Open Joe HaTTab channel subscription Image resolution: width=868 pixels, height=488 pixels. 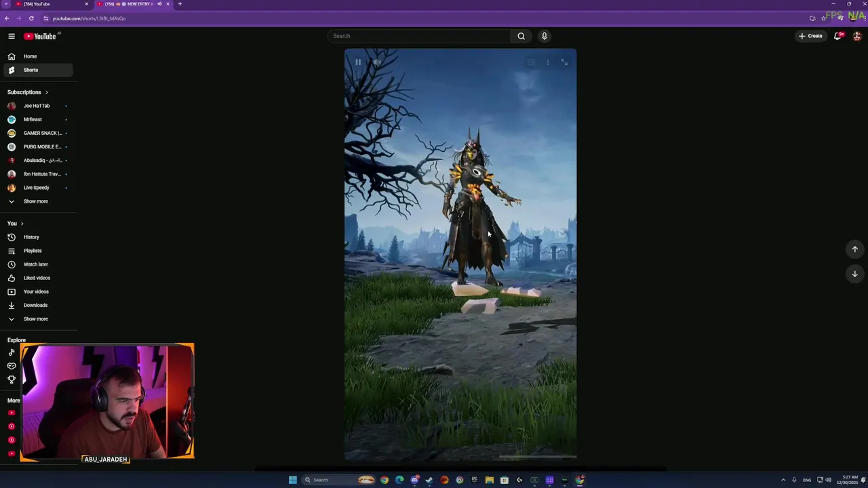coord(37,106)
